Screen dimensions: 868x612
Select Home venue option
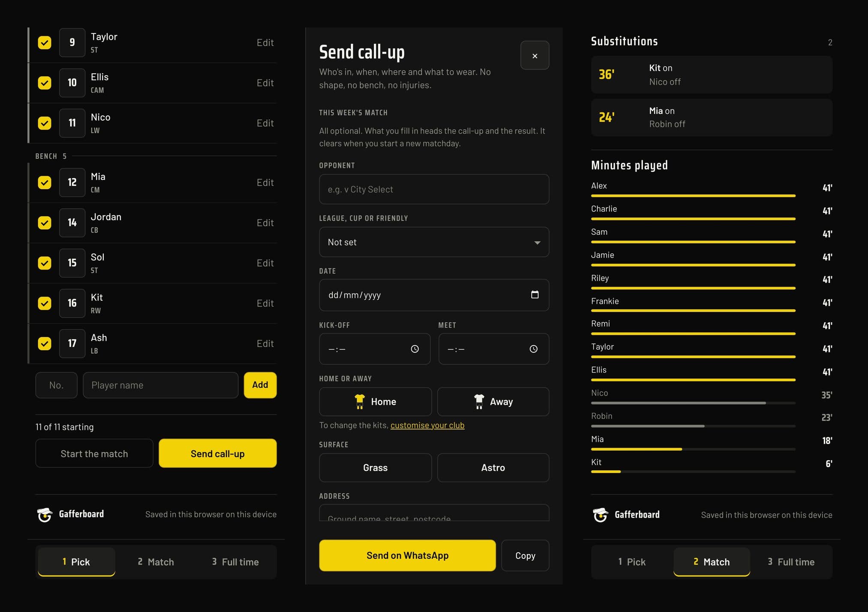375,402
